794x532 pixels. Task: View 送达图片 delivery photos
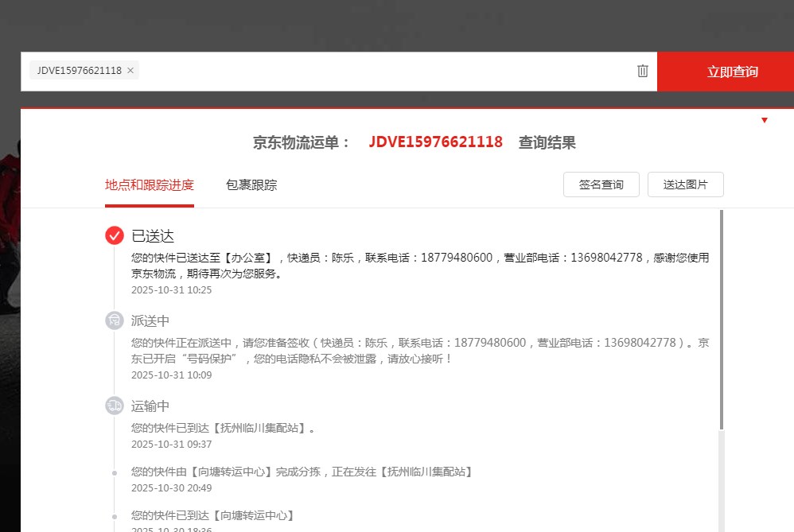tap(685, 184)
